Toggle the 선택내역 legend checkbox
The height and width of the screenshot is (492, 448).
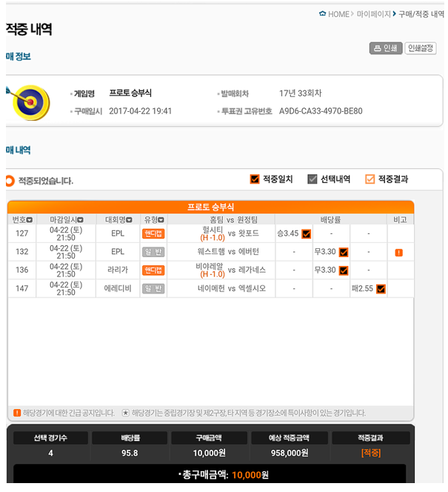(x=312, y=179)
